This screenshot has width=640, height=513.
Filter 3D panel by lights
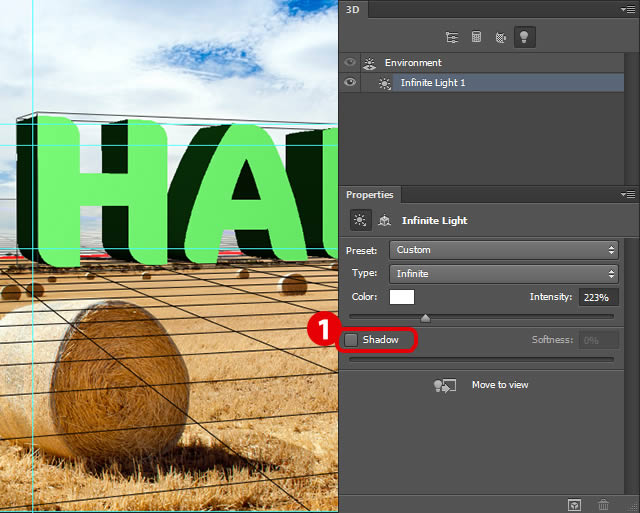tap(524, 37)
